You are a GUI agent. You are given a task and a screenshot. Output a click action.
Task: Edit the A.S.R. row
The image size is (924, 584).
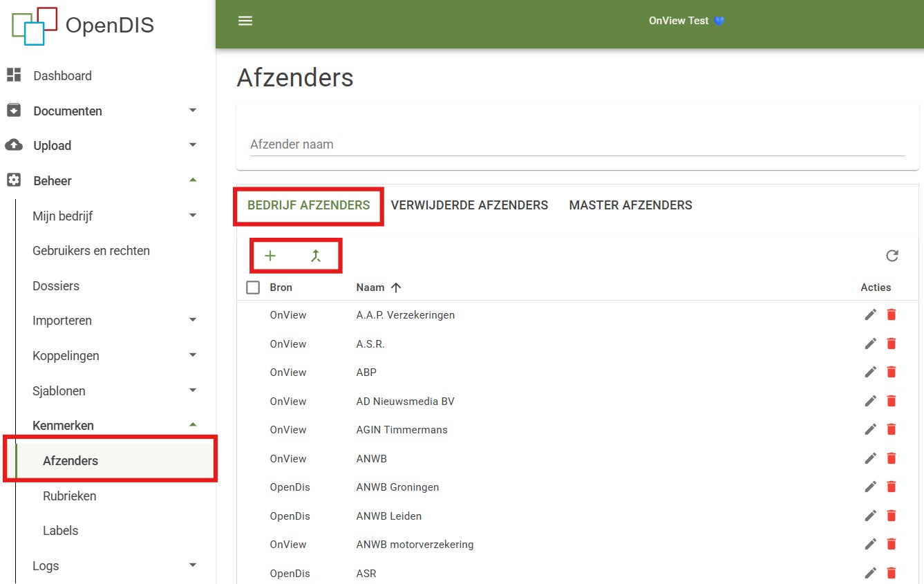coord(871,343)
